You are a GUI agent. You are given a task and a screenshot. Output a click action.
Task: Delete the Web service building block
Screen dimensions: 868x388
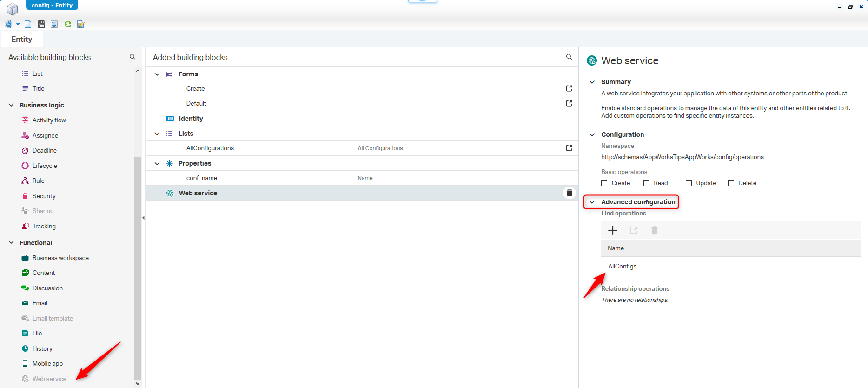click(x=569, y=193)
